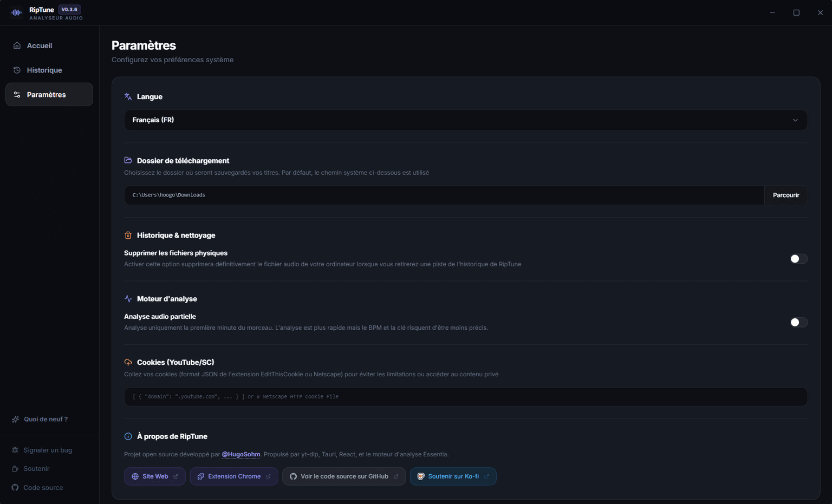Click the "Langue" section heading

[149, 96]
